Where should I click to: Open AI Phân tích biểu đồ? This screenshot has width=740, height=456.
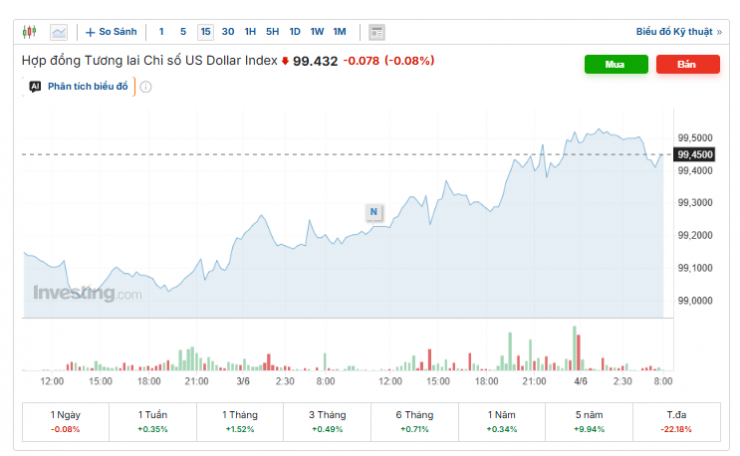(79, 87)
